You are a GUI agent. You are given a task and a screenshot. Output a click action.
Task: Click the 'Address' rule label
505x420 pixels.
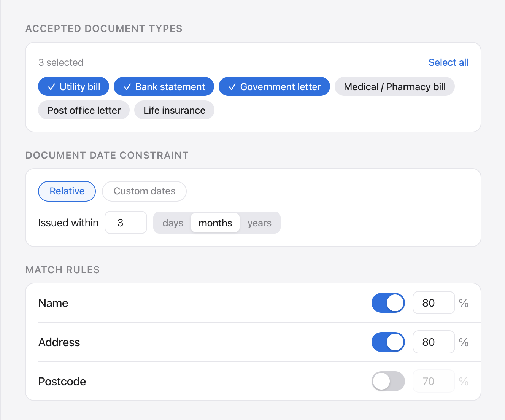click(59, 342)
